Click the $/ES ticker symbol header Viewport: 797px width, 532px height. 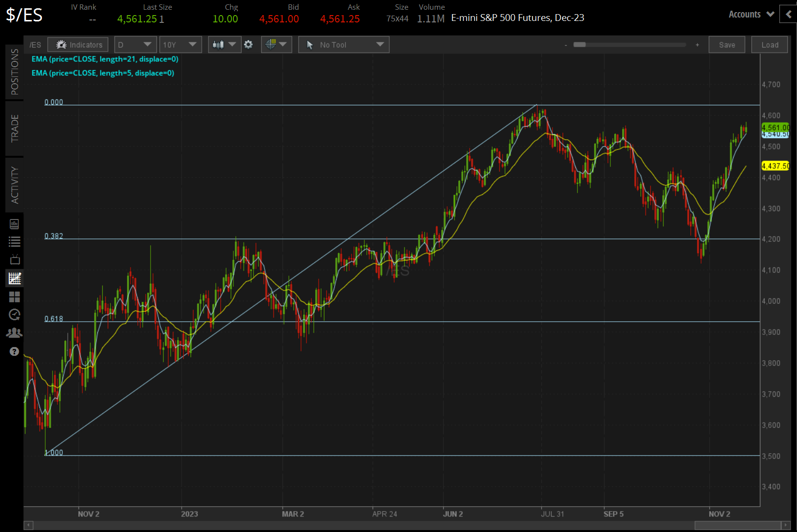pyautogui.click(x=24, y=15)
